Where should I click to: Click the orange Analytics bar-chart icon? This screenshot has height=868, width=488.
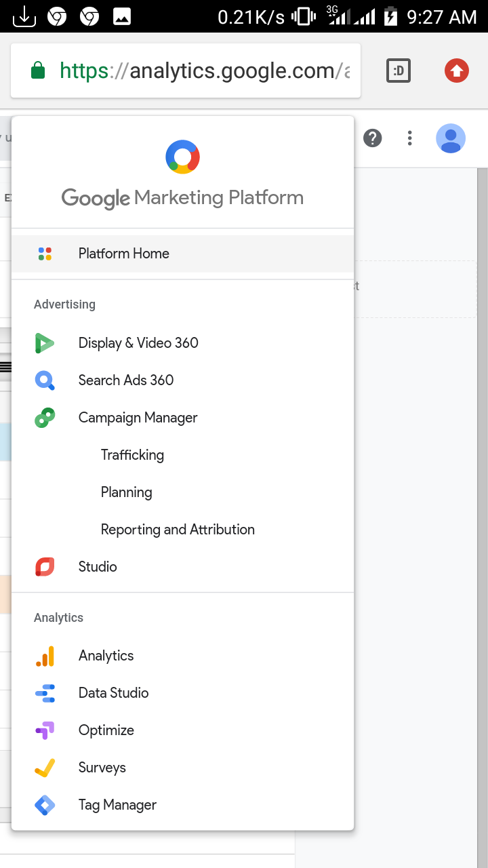pyautogui.click(x=45, y=656)
